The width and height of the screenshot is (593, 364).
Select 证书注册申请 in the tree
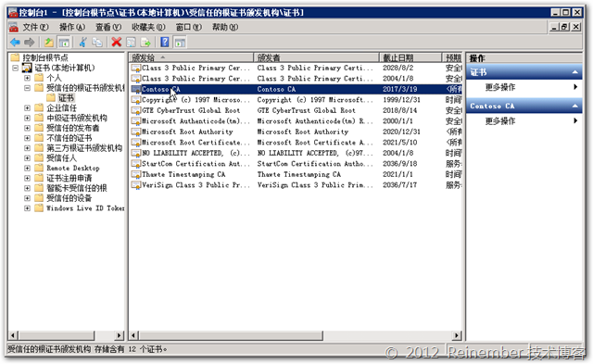(69, 178)
